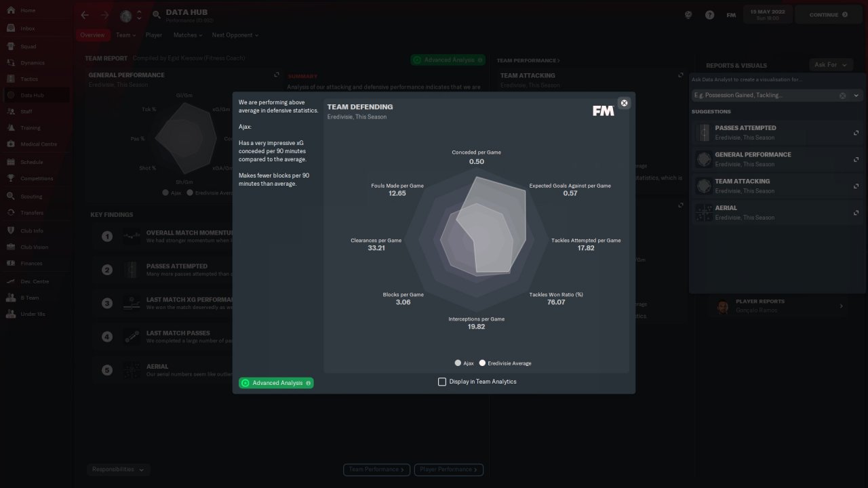Close the Team Defending popup
The width and height of the screenshot is (868, 488).
pos(624,103)
